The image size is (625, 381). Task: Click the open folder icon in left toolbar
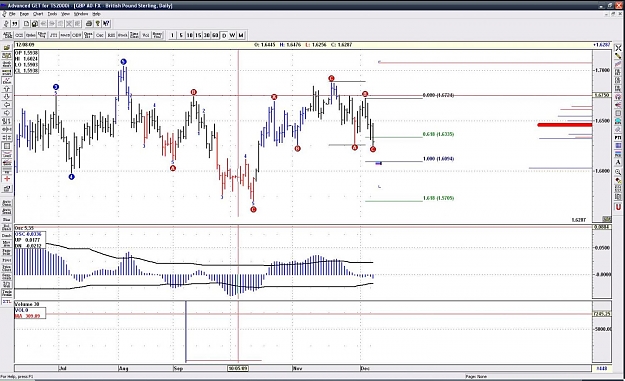click(7, 47)
